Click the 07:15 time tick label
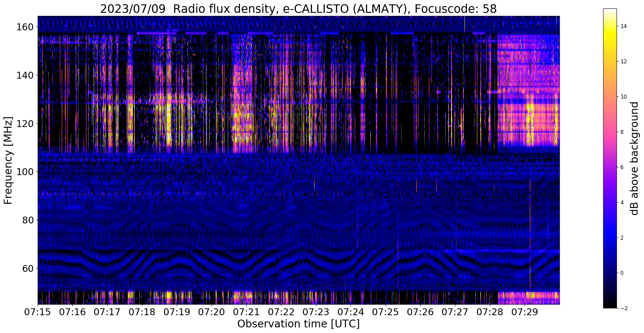 point(38,311)
